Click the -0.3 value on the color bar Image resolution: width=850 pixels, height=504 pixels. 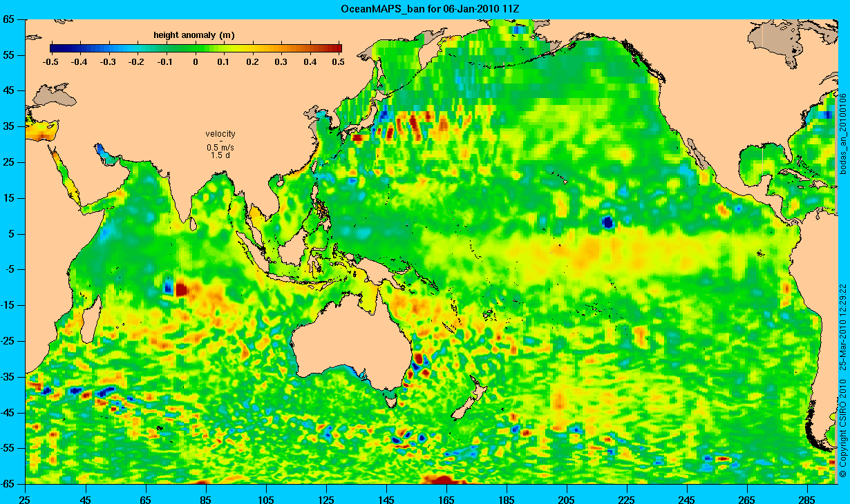click(x=108, y=62)
